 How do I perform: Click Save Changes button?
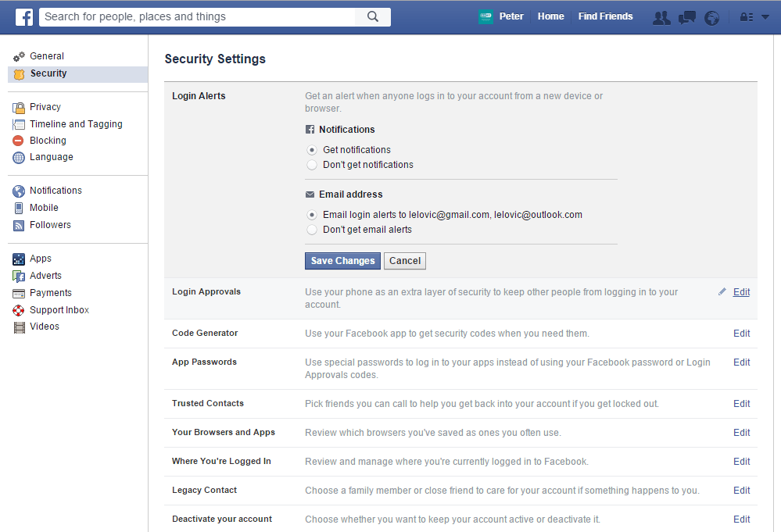[x=342, y=261]
